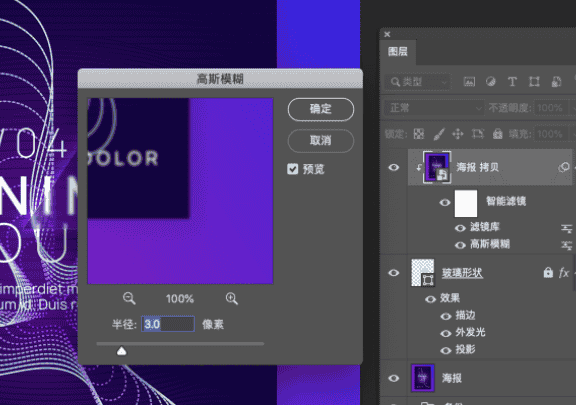Click the lock icon on 玻璃形状 layer
This screenshot has height=405, width=576.
tap(548, 273)
